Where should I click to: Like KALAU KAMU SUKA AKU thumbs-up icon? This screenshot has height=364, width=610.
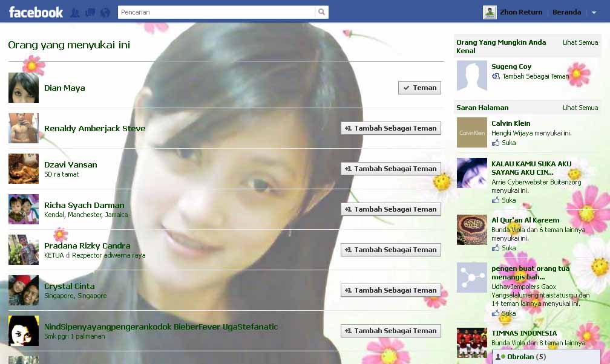coord(496,200)
